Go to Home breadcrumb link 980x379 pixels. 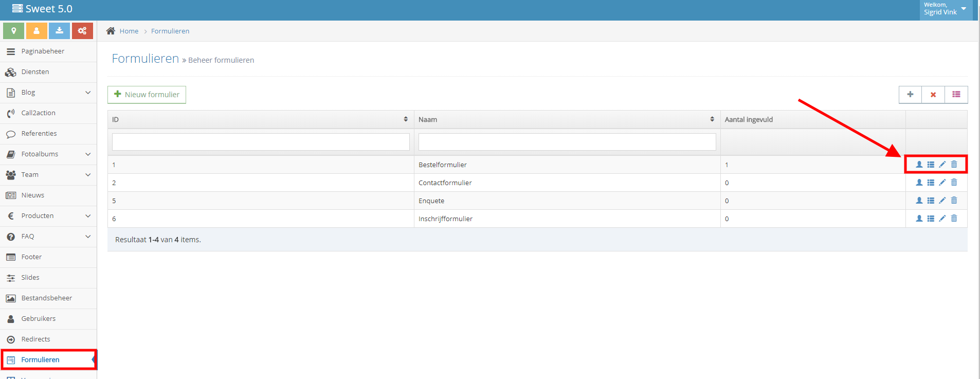point(129,31)
